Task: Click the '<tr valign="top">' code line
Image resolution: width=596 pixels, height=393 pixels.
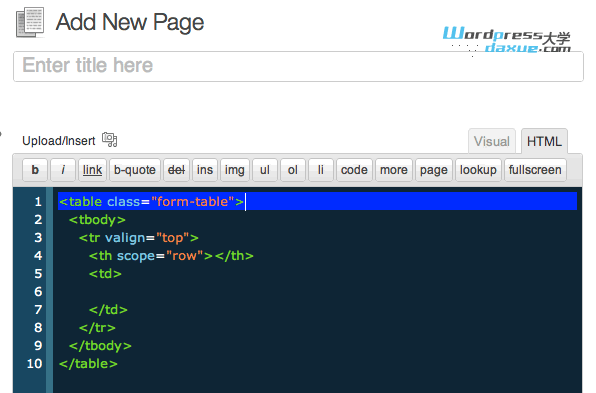Action: click(138, 238)
